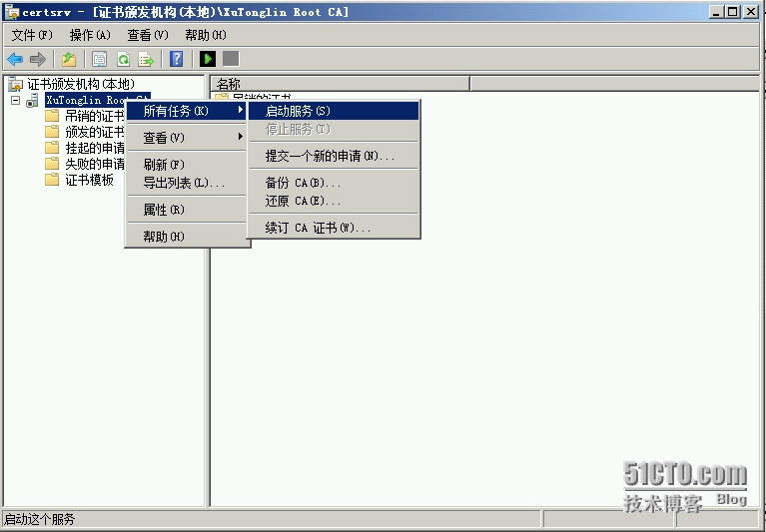Expand the 查看(V) context submenu arrow
This screenshot has height=532, width=766.
click(241, 137)
